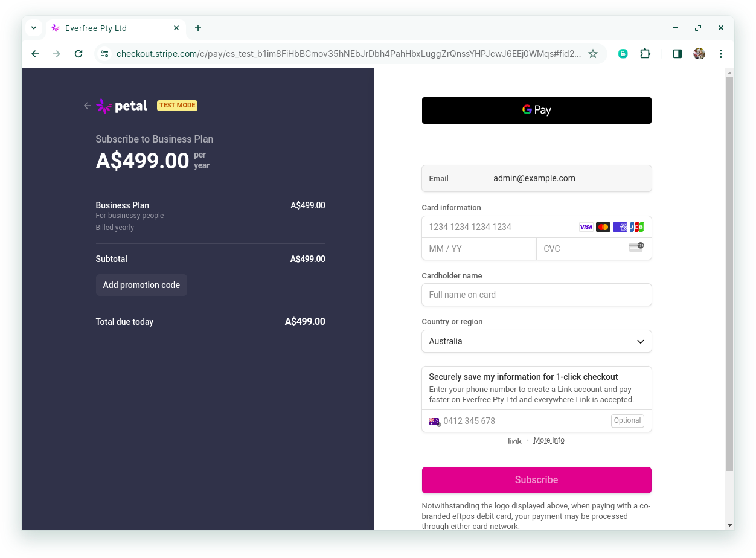View site information icon in address bar
The width and height of the screenshot is (756, 558).
pyautogui.click(x=104, y=54)
